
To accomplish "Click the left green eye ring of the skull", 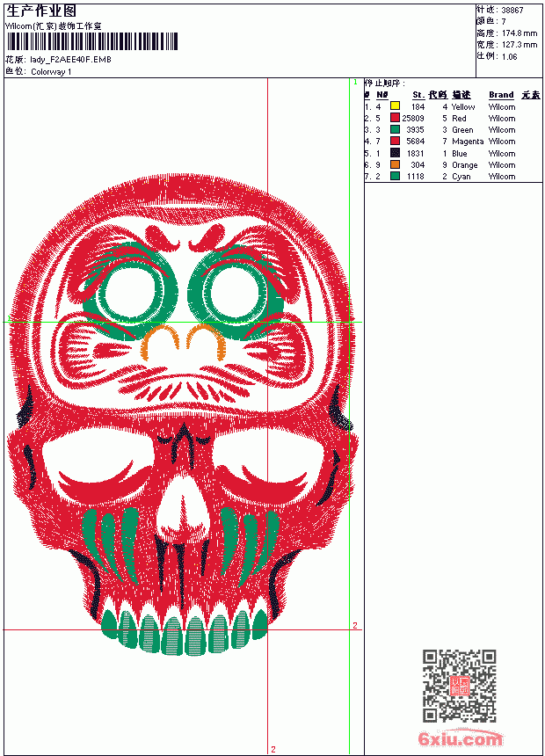I will point(130,292).
